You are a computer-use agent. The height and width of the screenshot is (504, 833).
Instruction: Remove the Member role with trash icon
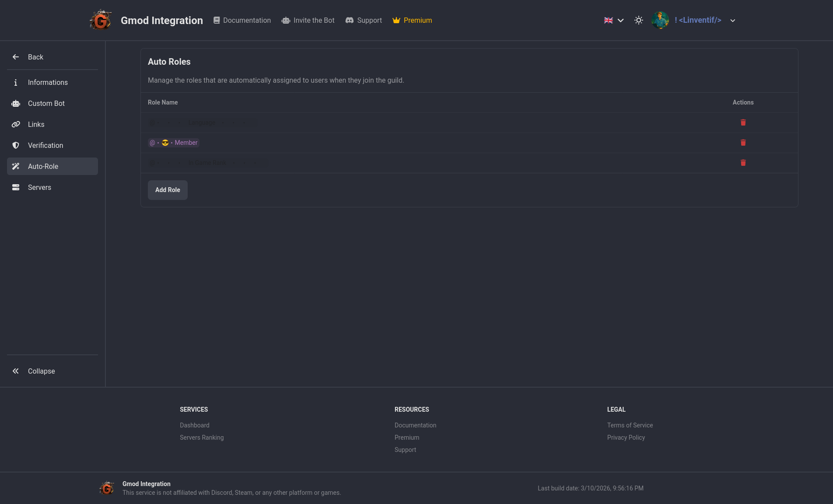743,143
